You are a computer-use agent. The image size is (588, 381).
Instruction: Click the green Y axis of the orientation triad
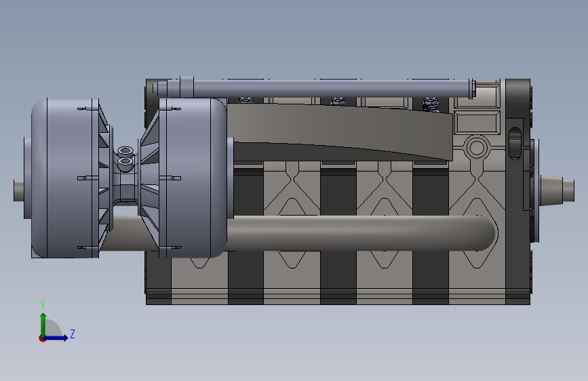click(43, 324)
